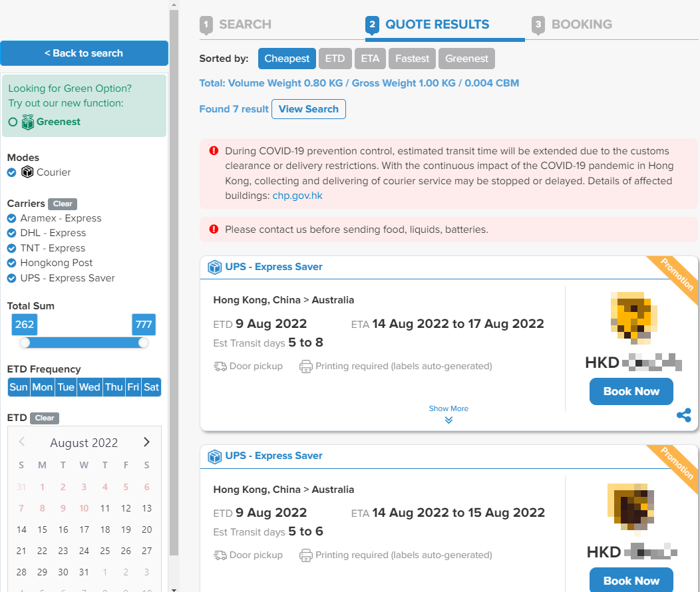Viewport: 700px width, 592px height.
Task: Book Now the 14–15 Aug UPS quote
Action: [631, 580]
